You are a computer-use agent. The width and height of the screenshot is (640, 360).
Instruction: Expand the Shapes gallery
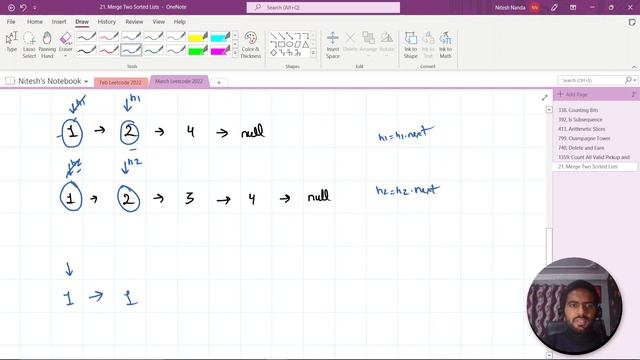pyautogui.click(x=313, y=53)
